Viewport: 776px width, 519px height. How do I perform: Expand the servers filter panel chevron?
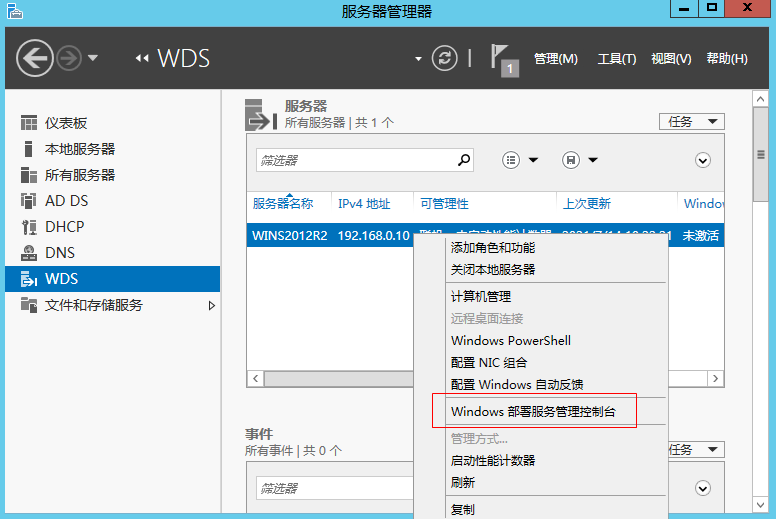[703, 160]
